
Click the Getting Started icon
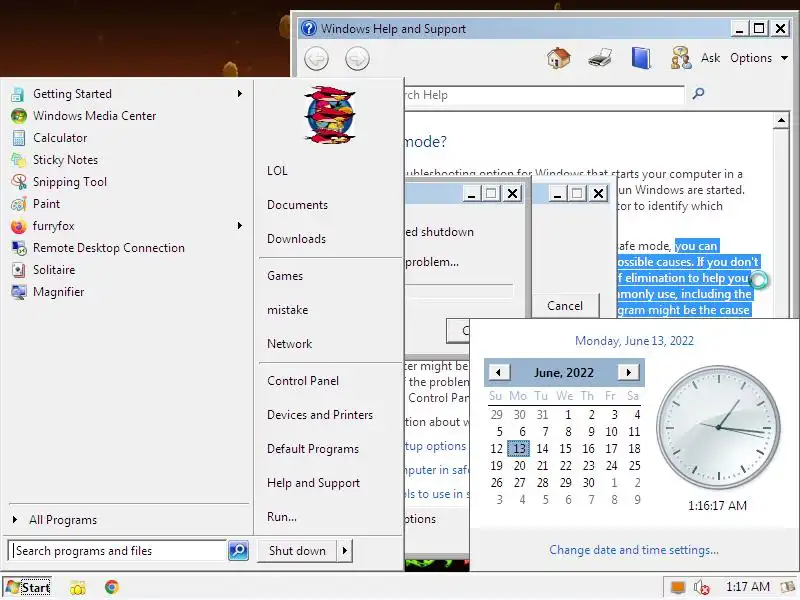(x=19, y=94)
